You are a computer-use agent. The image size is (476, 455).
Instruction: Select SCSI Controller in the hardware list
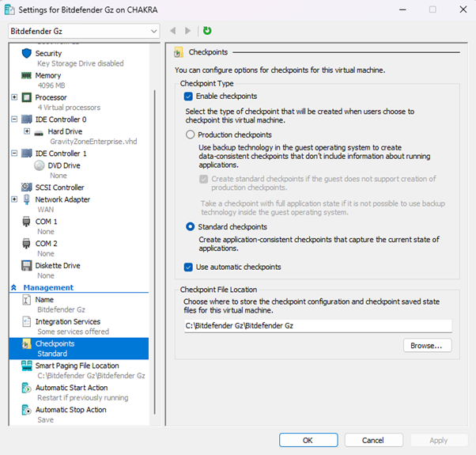click(x=59, y=188)
